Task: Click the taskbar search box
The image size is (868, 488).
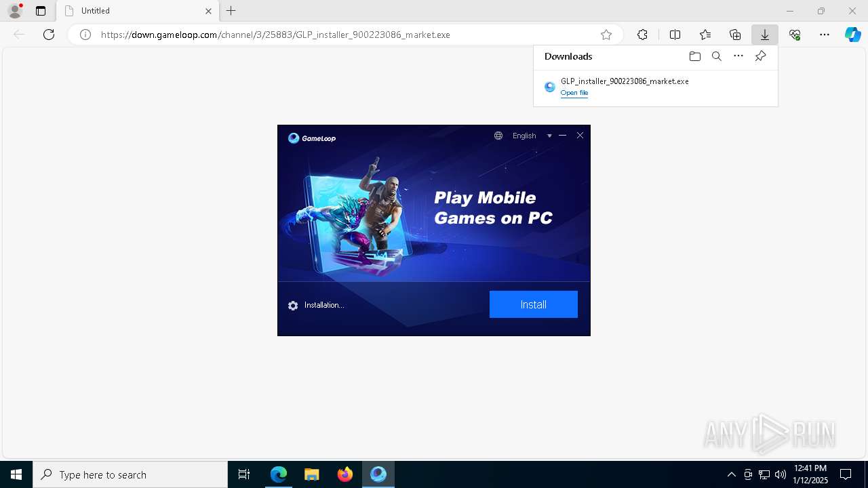Action: 130,474
